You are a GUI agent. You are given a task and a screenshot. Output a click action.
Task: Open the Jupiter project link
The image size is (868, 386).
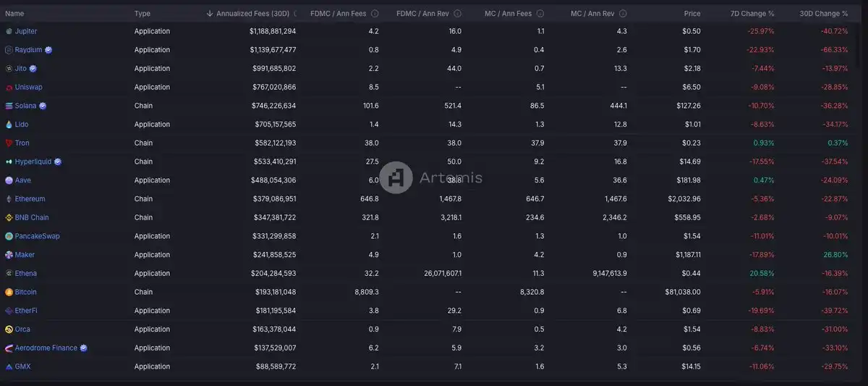click(26, 31)
